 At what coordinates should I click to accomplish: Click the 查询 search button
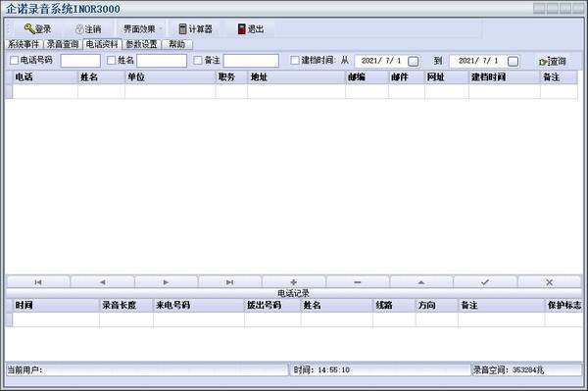click(x=553, y=61)
